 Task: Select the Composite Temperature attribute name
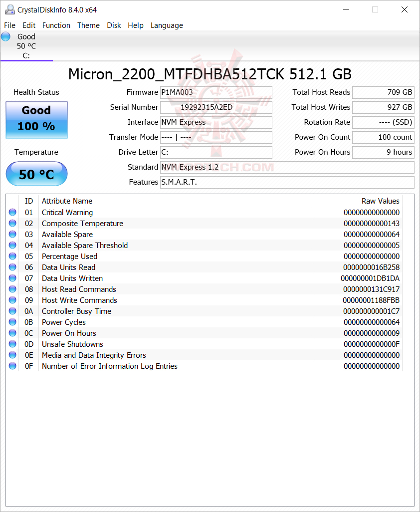point(82,224)
